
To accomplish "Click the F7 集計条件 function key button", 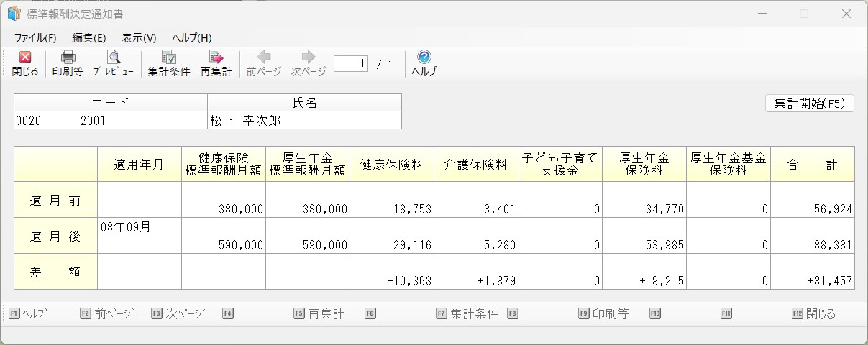I will [467, 314].
